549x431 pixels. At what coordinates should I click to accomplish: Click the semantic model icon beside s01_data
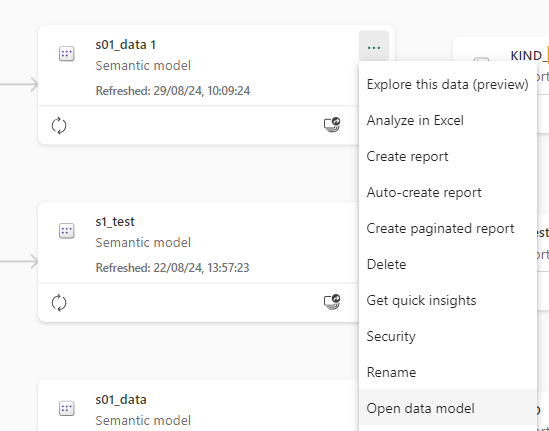coord(67,408)
